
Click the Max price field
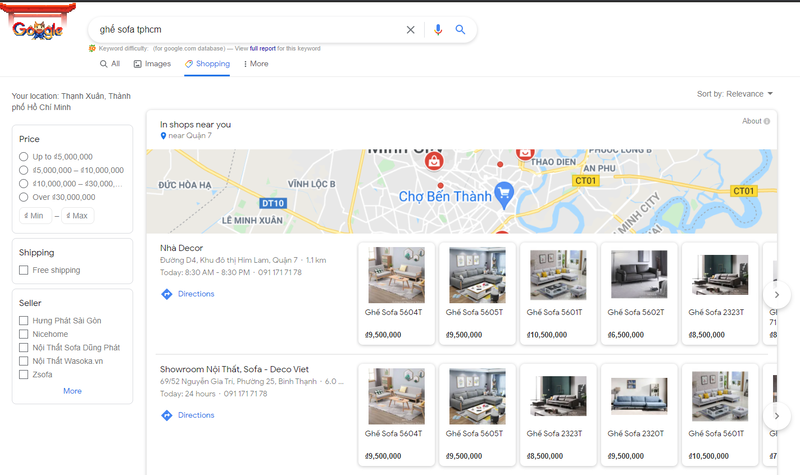click(x=78, y=216)
